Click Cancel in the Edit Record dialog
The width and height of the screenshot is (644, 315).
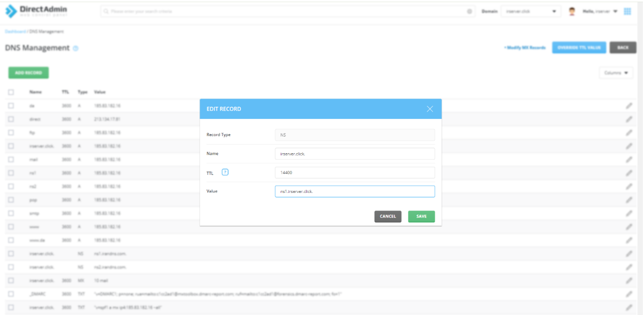point(387,216)
